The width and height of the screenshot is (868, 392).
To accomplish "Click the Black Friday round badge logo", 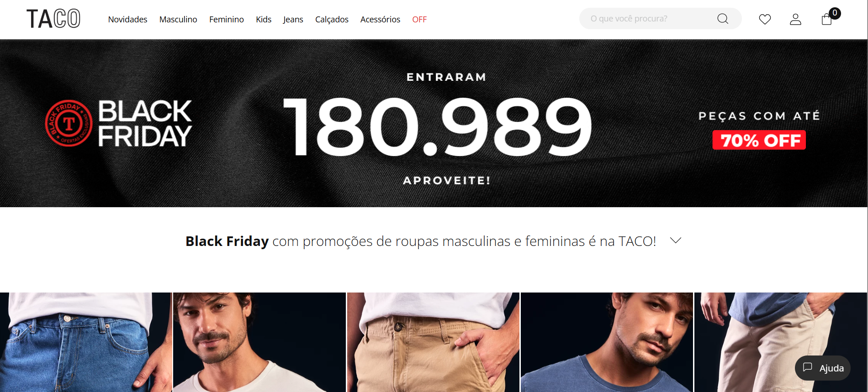I will (x=69, y=123).
